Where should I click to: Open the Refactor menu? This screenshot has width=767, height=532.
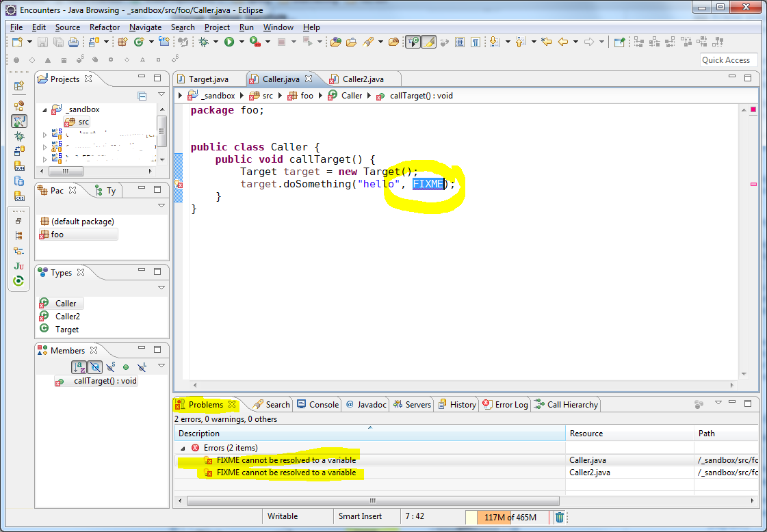[105, 27]
